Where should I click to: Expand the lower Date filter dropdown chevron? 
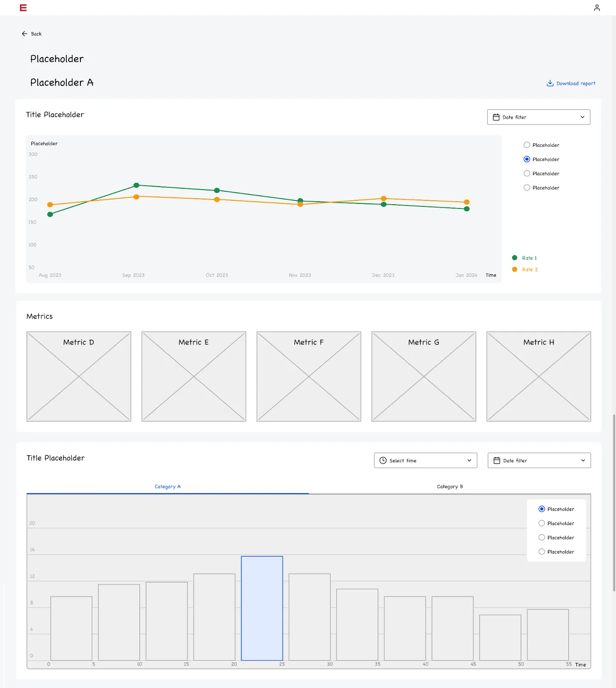pos(583,461)
